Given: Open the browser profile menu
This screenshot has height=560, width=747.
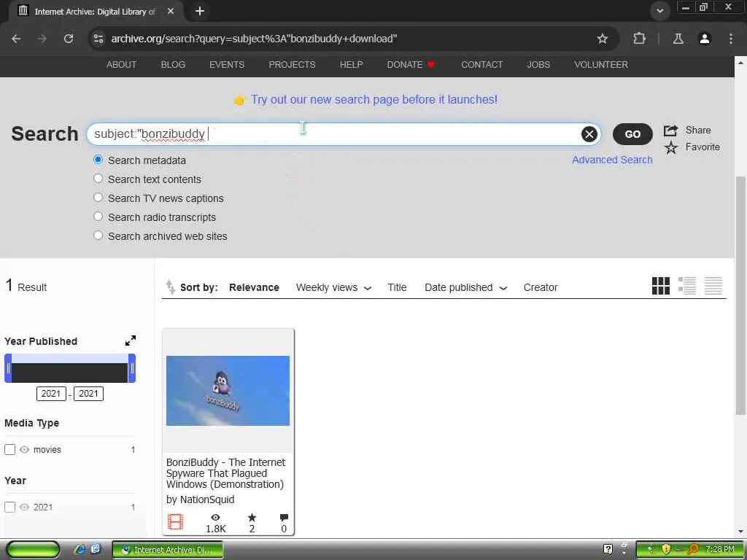Looking at the screenshot, I should pyautogui.click(x=705, y=39).
